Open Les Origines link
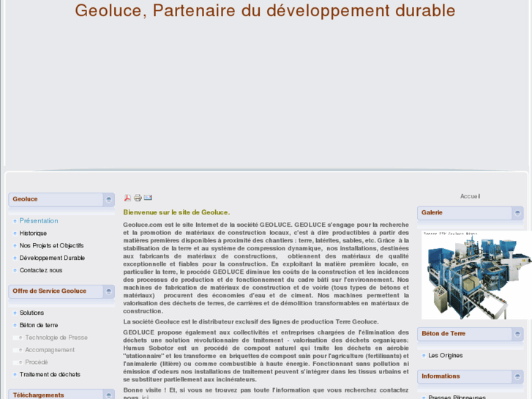 446,355
